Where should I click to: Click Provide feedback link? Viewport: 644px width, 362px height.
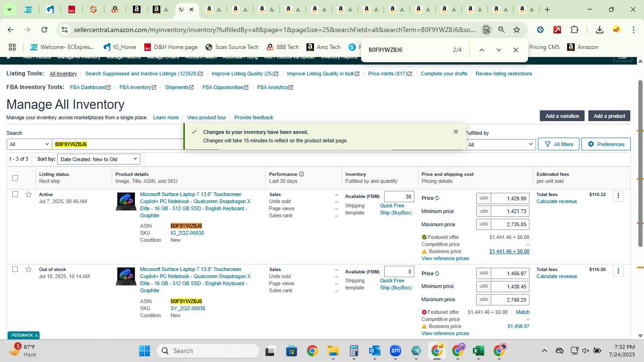tap(254, 117)
